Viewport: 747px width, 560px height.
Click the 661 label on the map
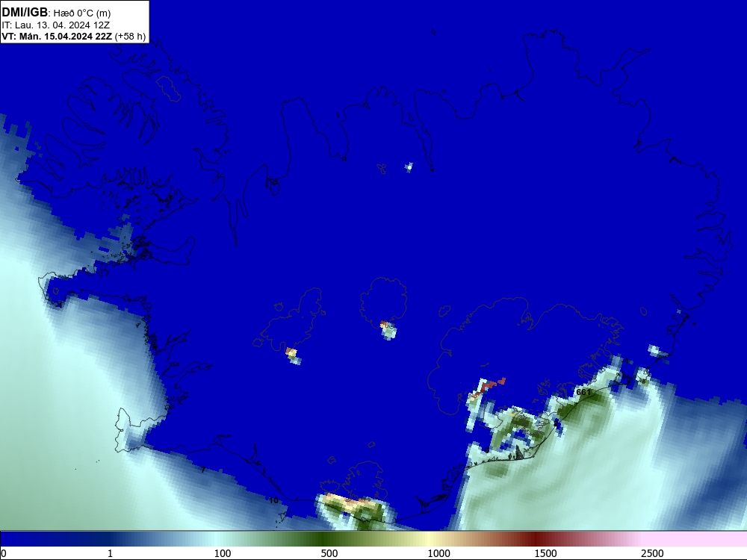click(583, 393)
